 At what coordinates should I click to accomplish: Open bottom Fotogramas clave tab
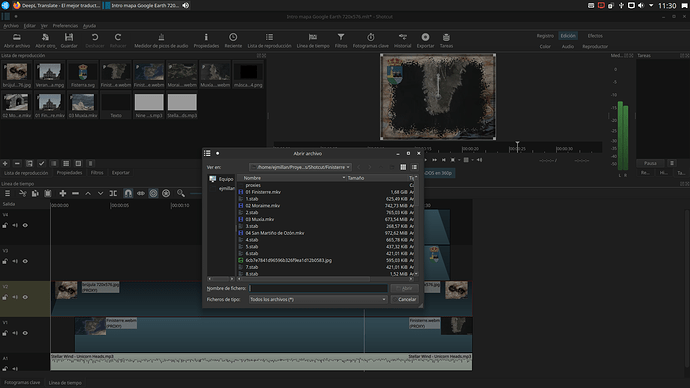tap(22, 382)
